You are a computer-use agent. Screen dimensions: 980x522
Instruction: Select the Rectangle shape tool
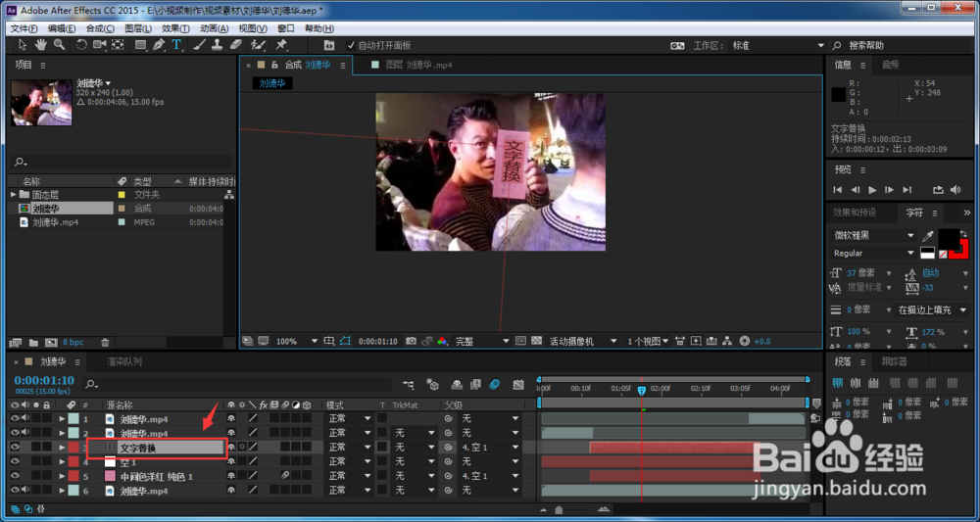coord(141,45)
